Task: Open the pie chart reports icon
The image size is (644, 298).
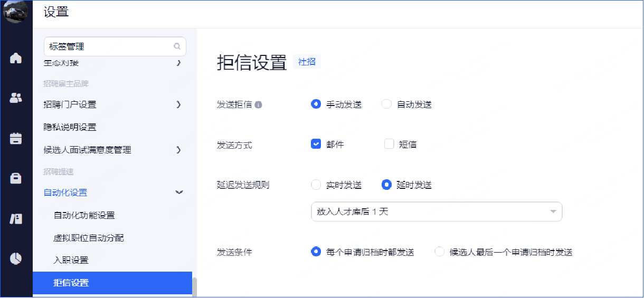Action: (x=16, y=258)
